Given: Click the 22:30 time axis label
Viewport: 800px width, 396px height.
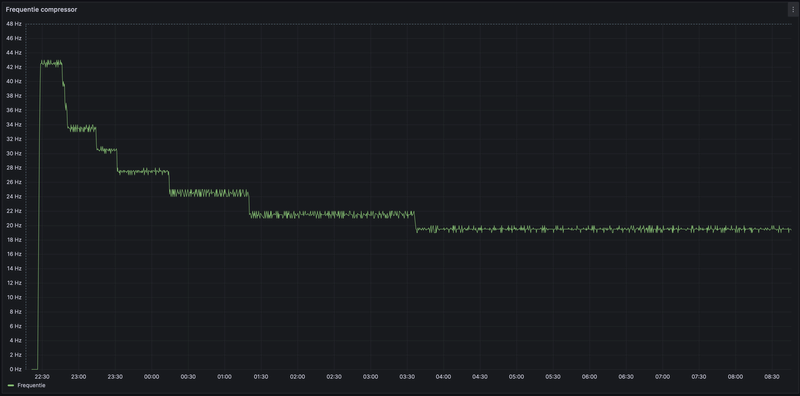Looking at the screenshot, I should [x=42, y=377].
